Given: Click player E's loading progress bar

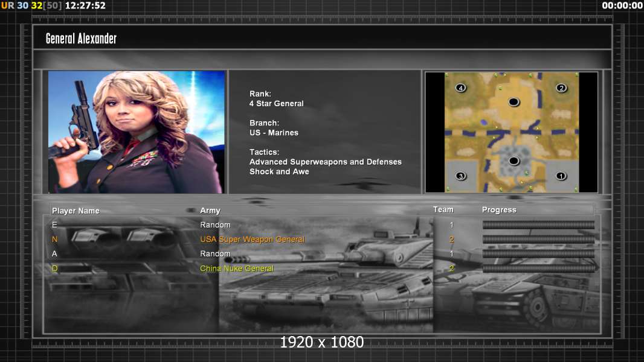Looking at the screenshot, I should (x=538, y=224).
